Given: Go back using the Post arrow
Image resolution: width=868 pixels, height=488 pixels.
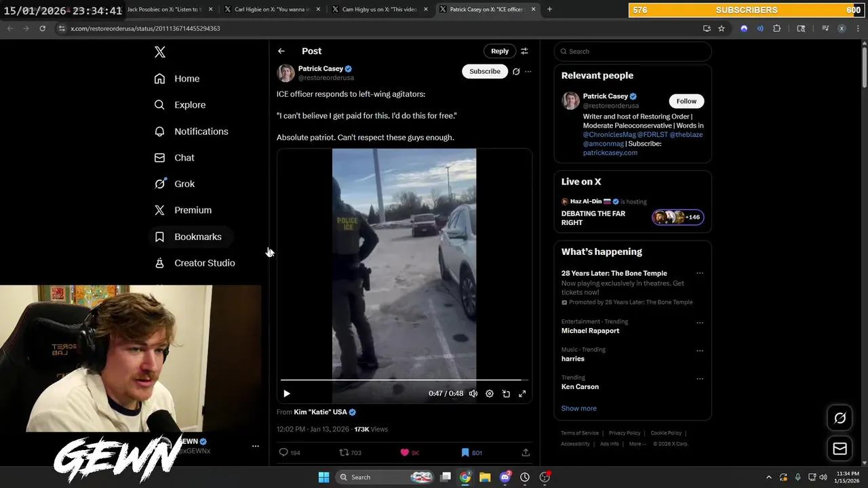Looking at the screenshot, I should point(281,51).
